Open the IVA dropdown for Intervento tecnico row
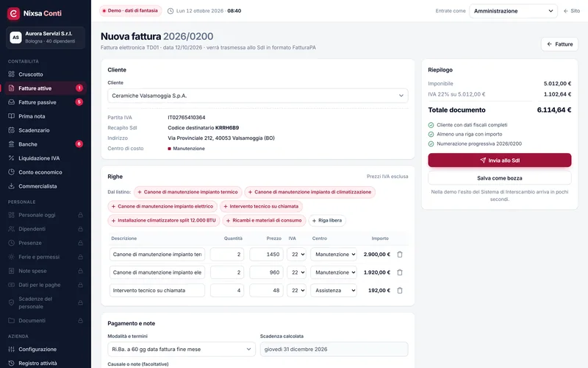This screenshot has width=588, height=368. tap(296, 290)
